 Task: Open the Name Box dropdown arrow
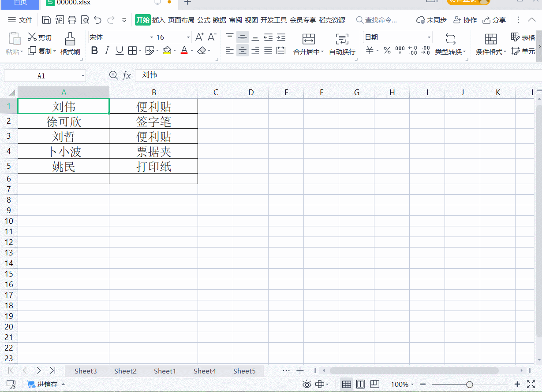pyautogui.click(x=82, y=76)
